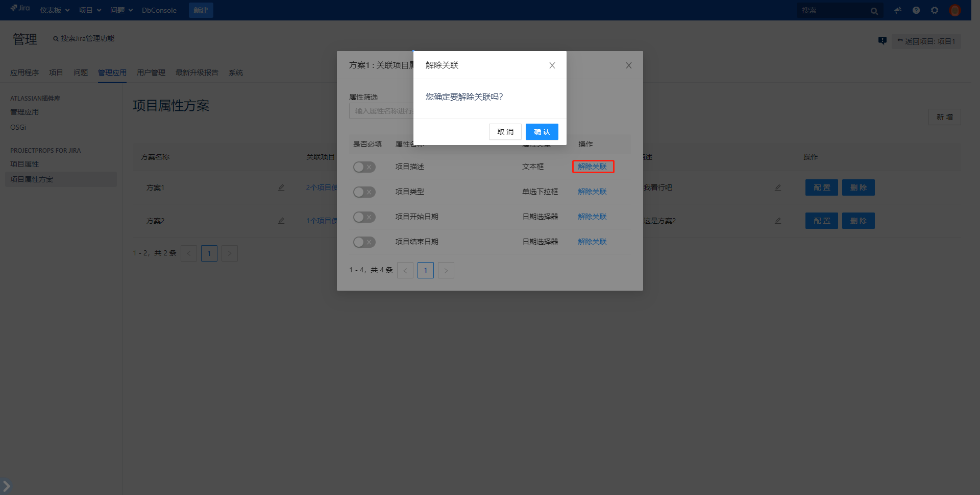Viewport: 980px width, 495px height.
Task: Toggle required switch for 项目结束日期
Action: point(364,242)
